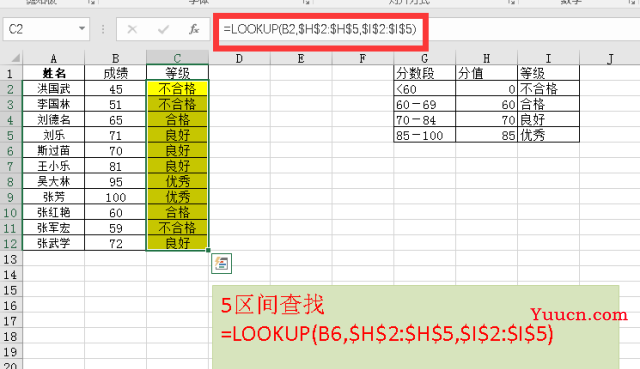This screenshot has width=640, height=369.
Task: Click the 70-84 range cell
Action: point(424,120)
